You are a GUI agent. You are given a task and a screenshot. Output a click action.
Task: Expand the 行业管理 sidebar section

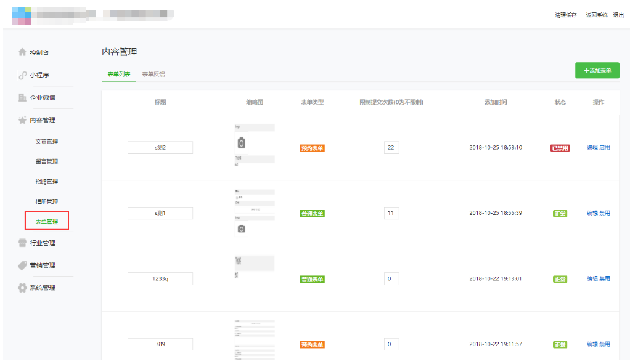(43, 243)
